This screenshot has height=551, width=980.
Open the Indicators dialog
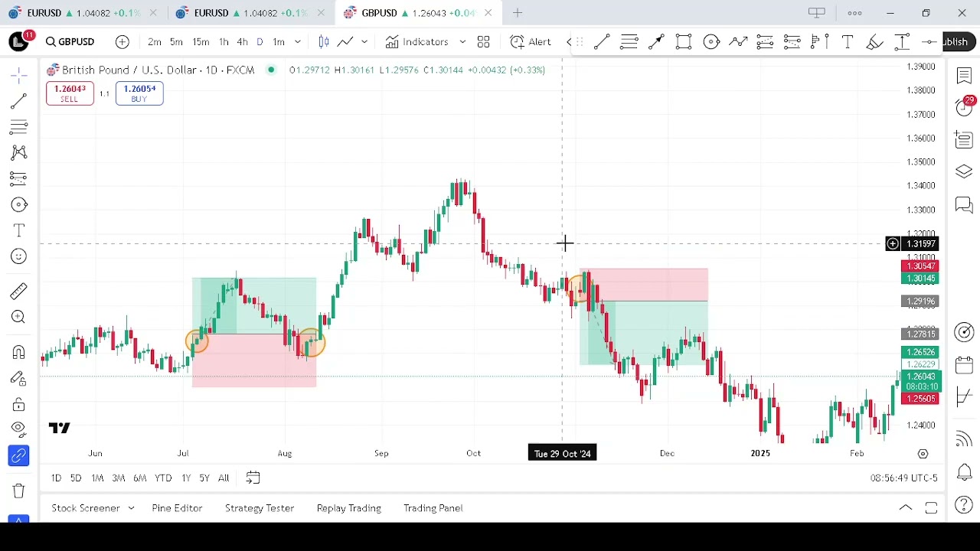click(417, 42)
